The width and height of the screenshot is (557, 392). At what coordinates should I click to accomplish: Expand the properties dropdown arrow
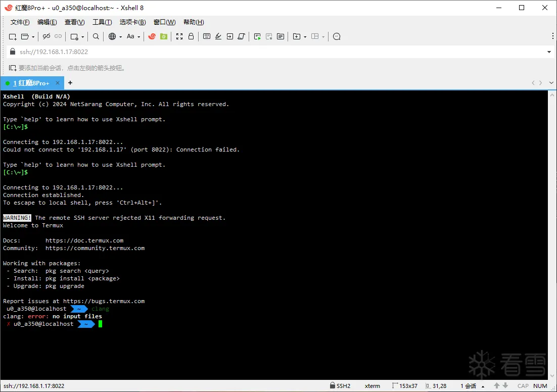[82, 37]
